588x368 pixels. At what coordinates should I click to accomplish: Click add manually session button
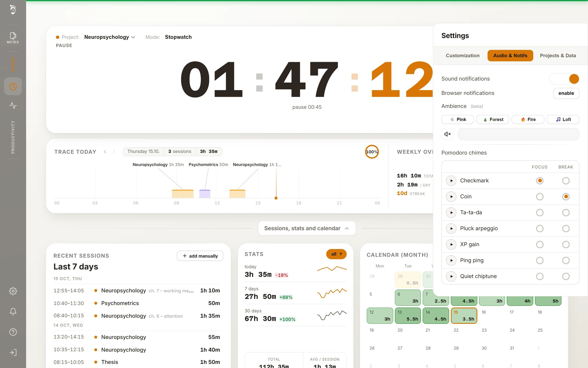click(x=200, y=256)
